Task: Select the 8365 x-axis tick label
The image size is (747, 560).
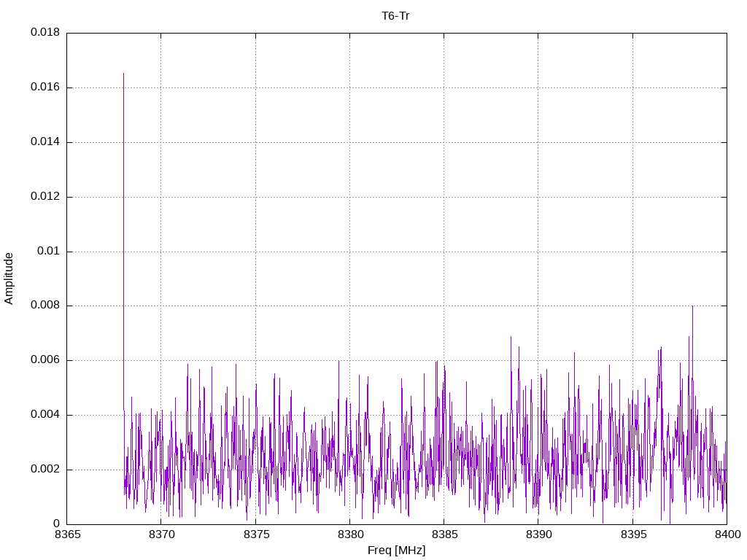Action: (66, 534)
